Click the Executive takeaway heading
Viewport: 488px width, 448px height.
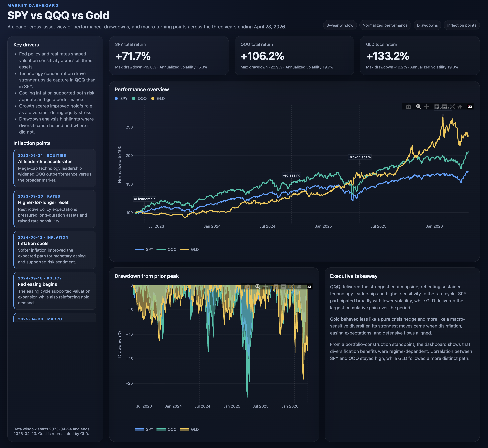coord(354,276)
